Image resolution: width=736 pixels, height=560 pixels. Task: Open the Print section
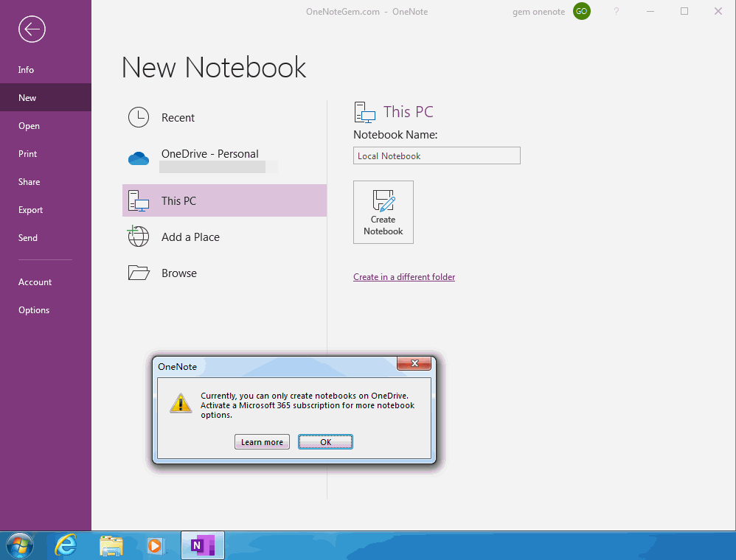[27, 153]
